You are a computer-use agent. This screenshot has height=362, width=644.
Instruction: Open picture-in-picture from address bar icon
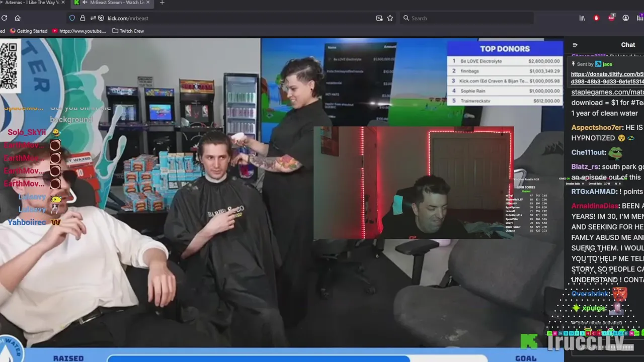[379, 18]
